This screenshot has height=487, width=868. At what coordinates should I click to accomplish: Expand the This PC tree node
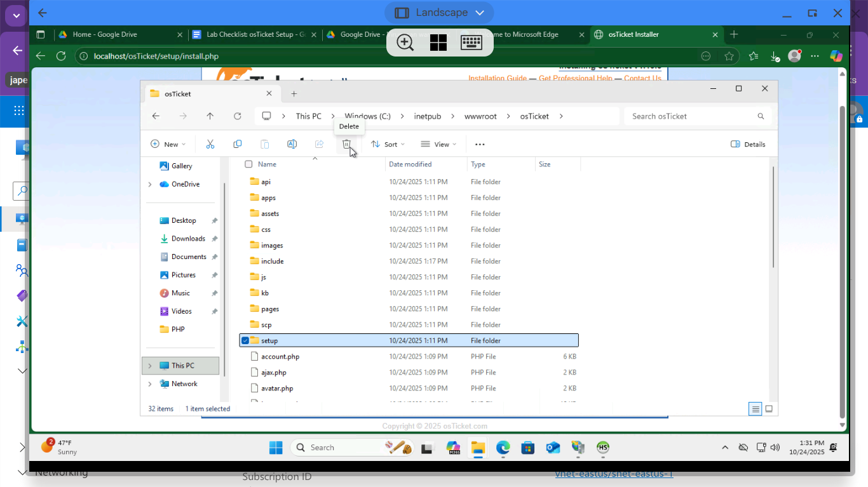[x=150, y=366]
